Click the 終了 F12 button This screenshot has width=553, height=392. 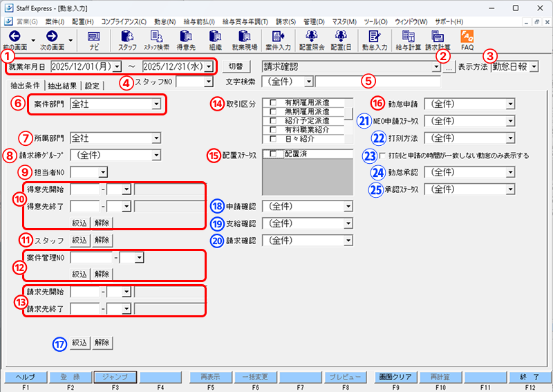point(530,377)
